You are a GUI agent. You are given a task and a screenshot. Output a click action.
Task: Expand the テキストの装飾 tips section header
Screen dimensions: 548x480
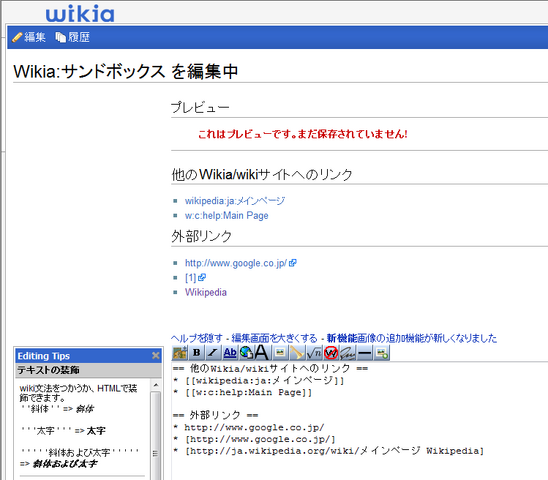(x=88, y=370)
